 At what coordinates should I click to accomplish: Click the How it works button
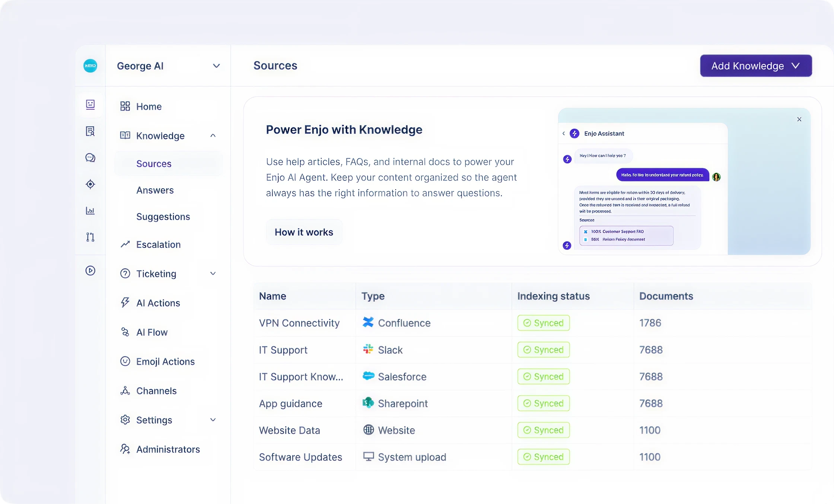304,232
